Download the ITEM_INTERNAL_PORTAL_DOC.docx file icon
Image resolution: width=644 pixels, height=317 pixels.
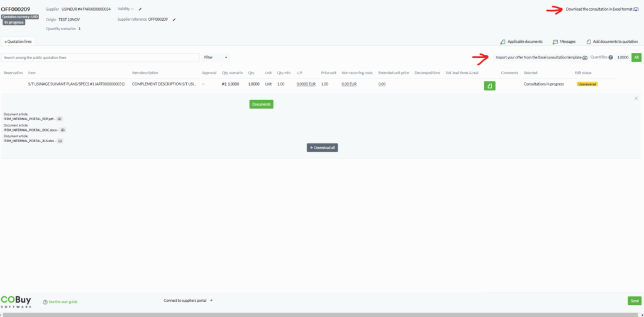click(x=62, y=130)
